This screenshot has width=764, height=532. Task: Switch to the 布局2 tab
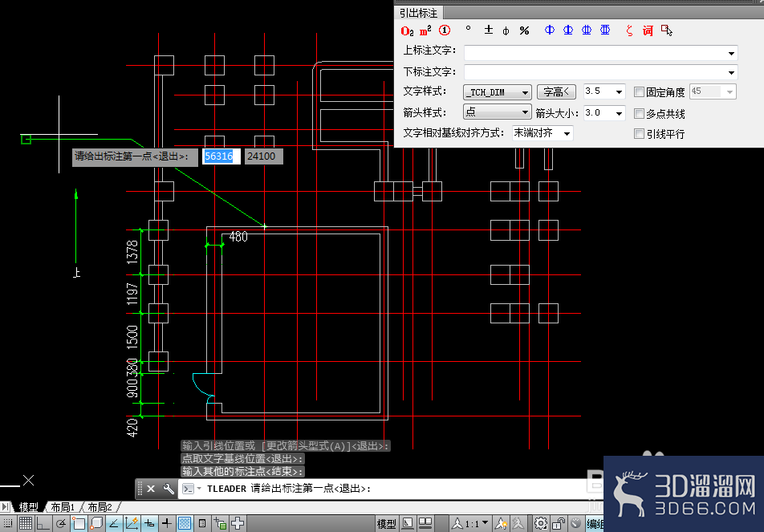[x=100, y=507]
